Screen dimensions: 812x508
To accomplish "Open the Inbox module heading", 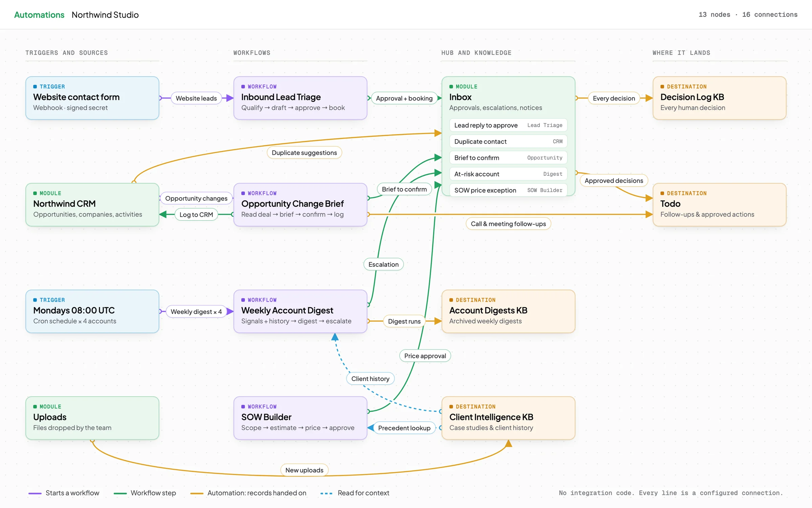I will point(460,97).
